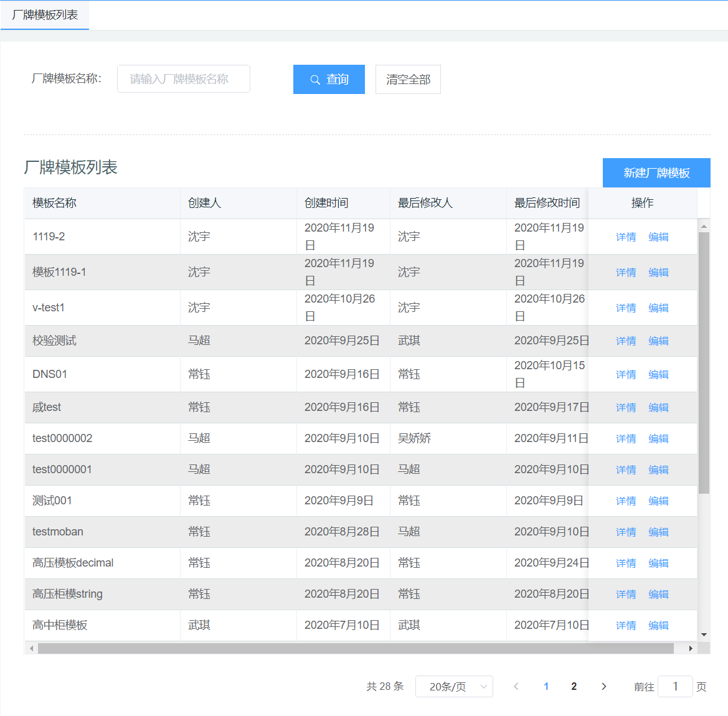Click the table's horizontal scrollbar thumb
This screenshot has height=716, width=728.
pos(355,649)
